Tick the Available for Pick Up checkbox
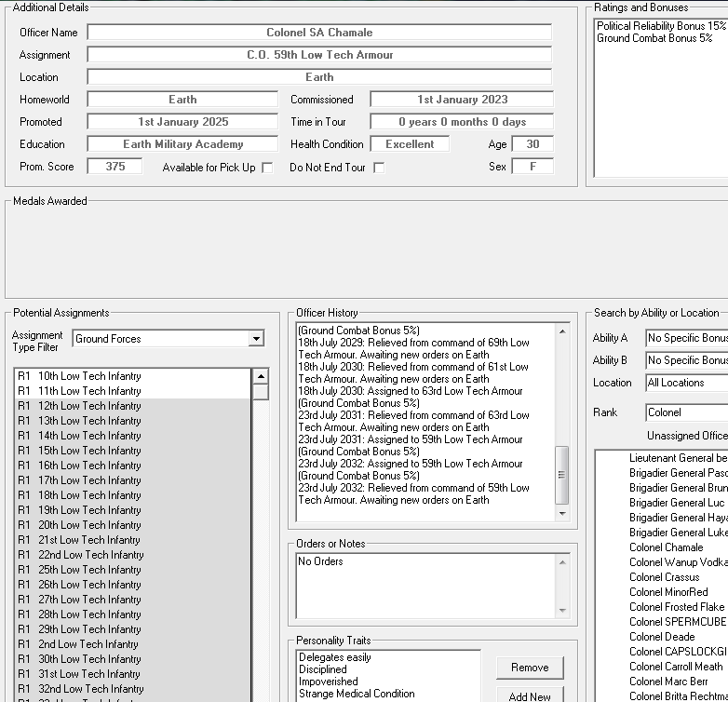 (x=267, y=168)
